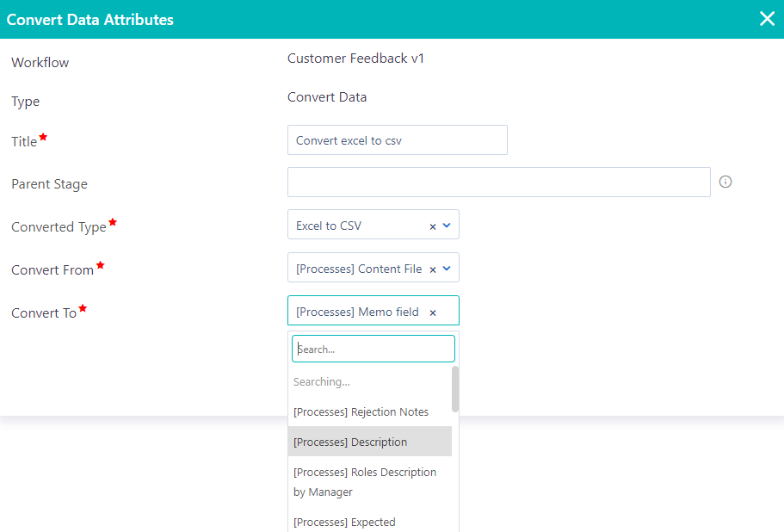Click the dropdown list scrollbar
Image resolution: width=784 pixels, height=532 pixels.
(455, 389)
